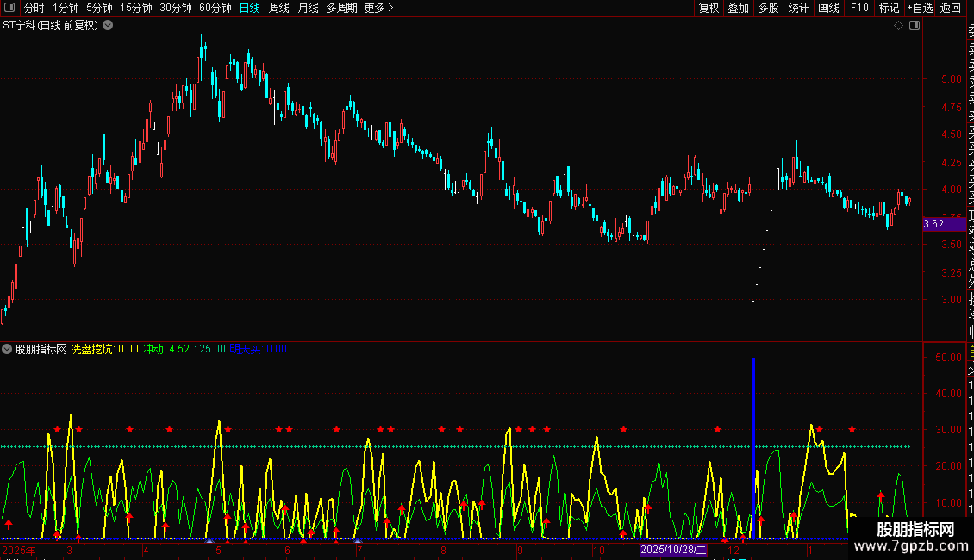Select the 60分钟 timeframe

pyautogui.click(x=215, y=8)
